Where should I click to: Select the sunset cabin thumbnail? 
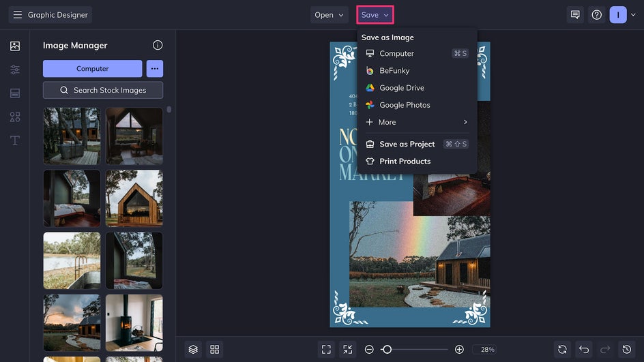72,323
